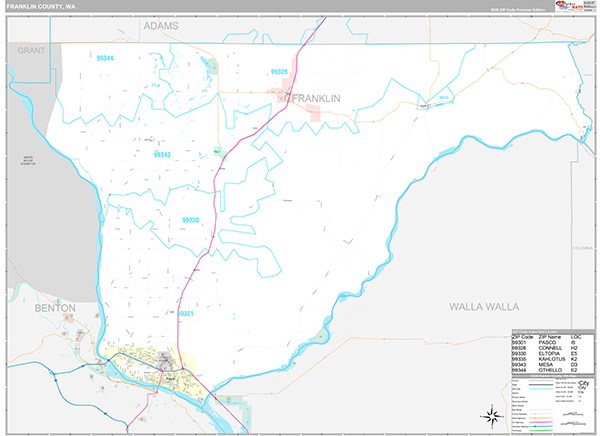The width and height of the screenshot is (600, 436).
Task: Click the compass rose north arrow symbol
Action: tap(492, 416)
